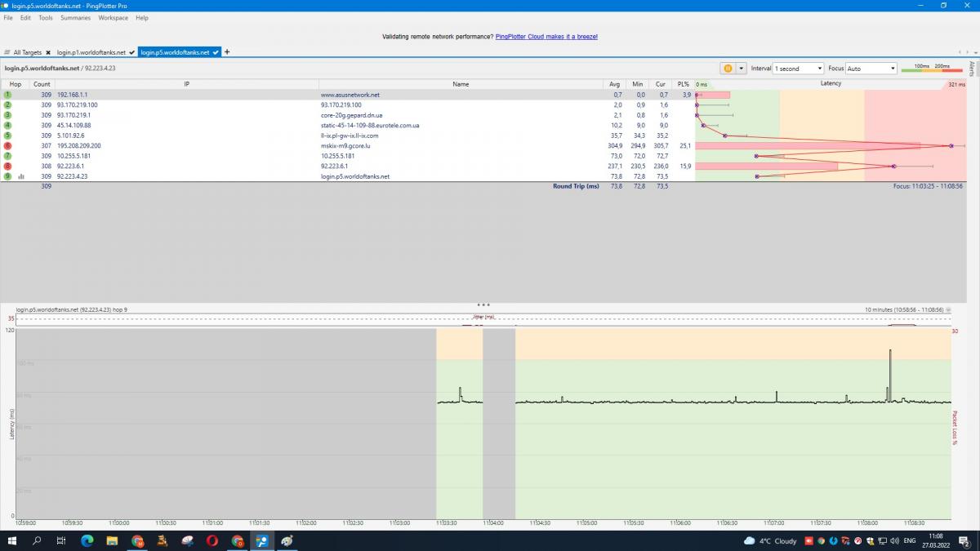Open Microsoft Edge from the taskbar
This screenshot has height=551, width=980.
[87, 540]
